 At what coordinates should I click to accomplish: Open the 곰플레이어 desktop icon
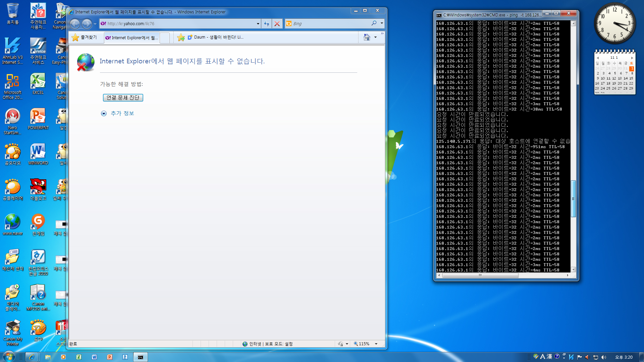(x=13, y=190)
